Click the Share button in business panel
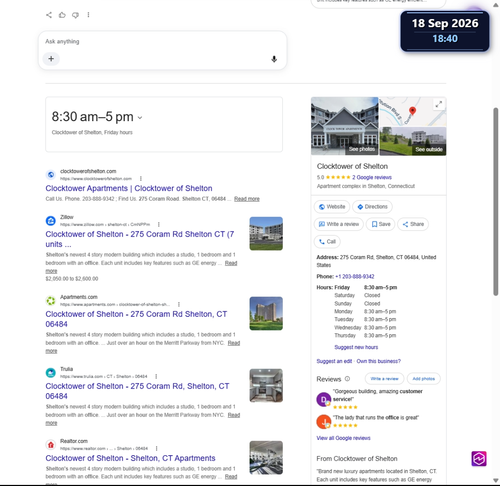Viewport: 500px width, 486px height. 413,224
